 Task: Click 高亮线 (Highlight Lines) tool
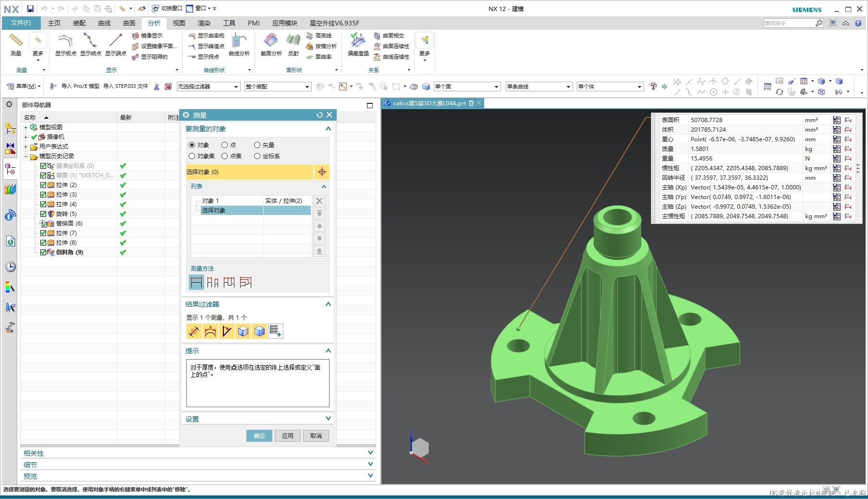point(319,36)
